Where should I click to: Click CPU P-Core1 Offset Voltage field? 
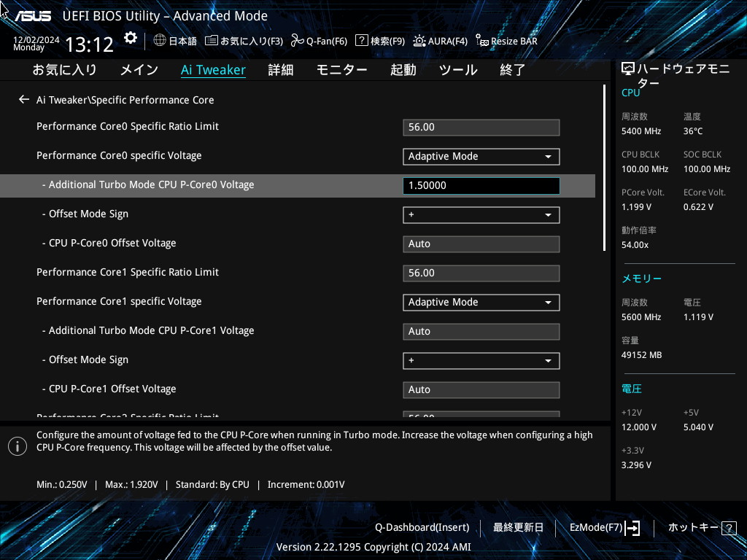click(x=481, y=389)
